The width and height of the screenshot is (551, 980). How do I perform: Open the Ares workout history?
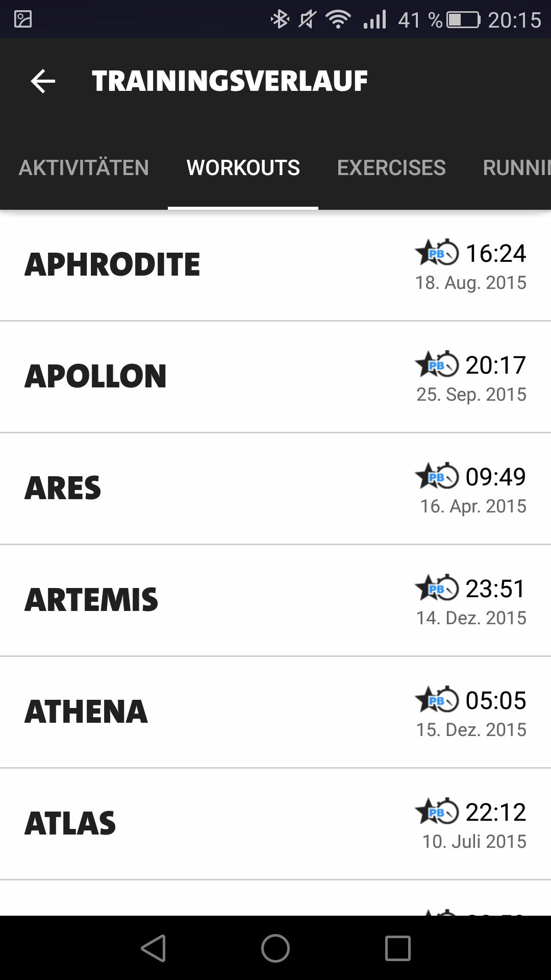pyautogui.click(x=63, y=488)
